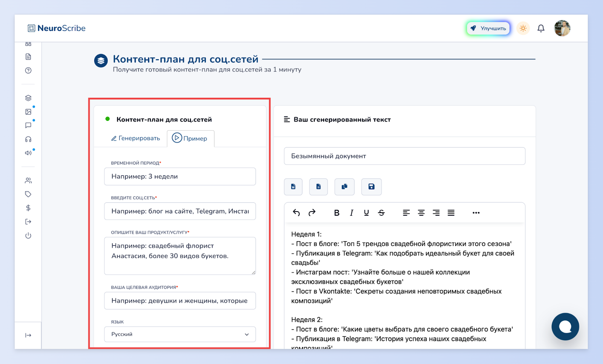Open the chat support bubble
The width and height of the screenshot is (603, 364).
tap(565, 327)
